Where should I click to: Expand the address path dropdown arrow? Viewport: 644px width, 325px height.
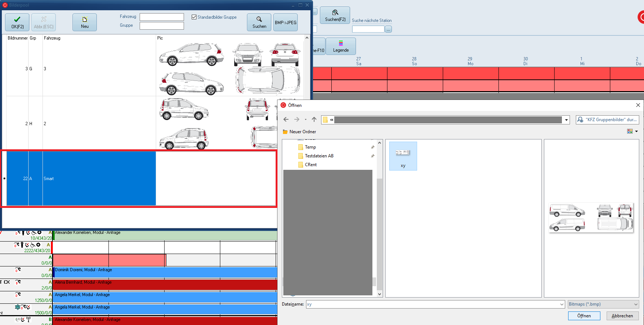(x=566, y=120)
